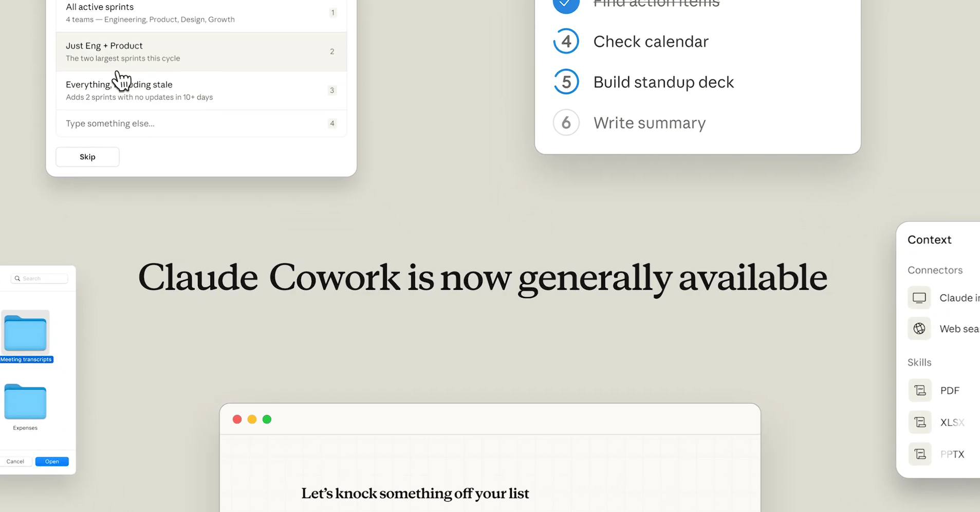Click the step 4 circle icon
This screenshot has width=980, height=512.
[566, 41]
